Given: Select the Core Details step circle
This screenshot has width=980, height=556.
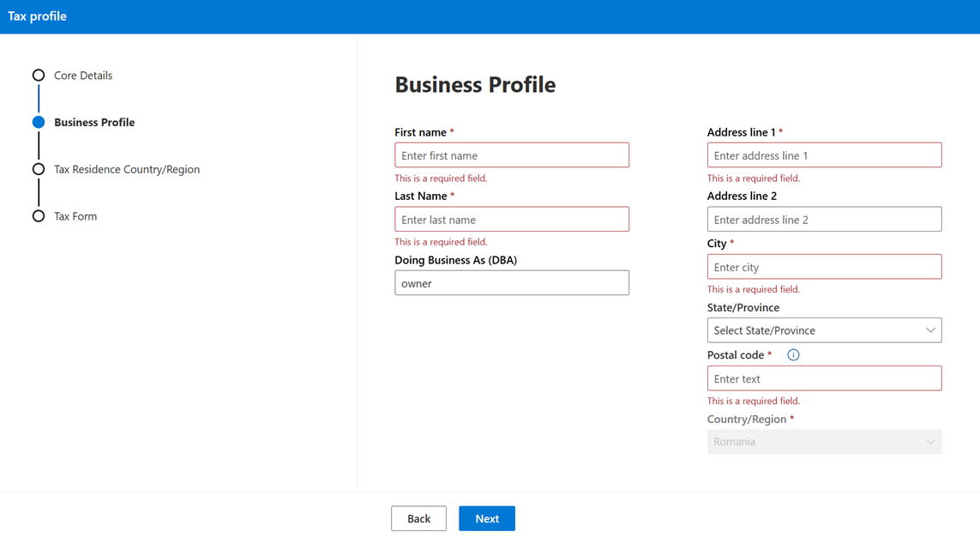Looking at the screenshot, I should 39,76.
